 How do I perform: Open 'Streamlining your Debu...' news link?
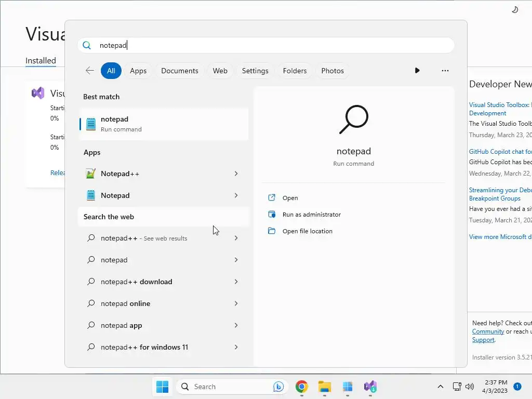(x=500, y=194)
